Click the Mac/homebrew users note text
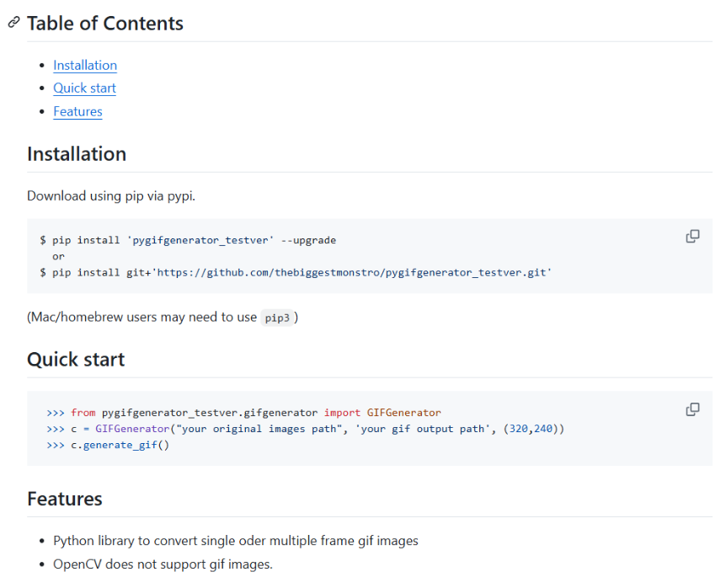This screenshot has height=588, width=726. click(x=141, y=318)
